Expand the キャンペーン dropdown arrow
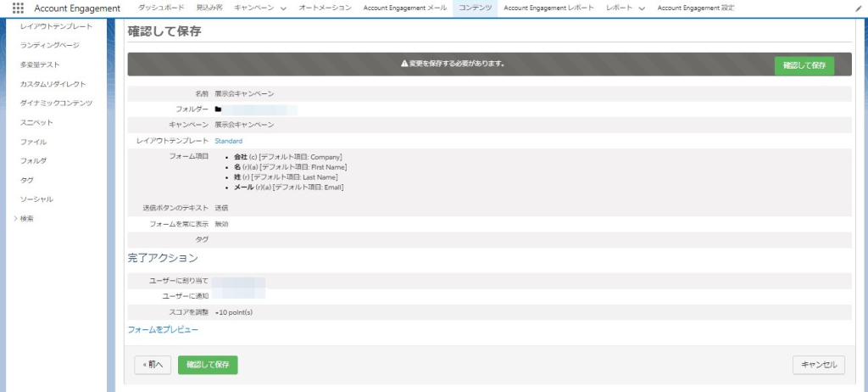This screenshot has width=868, height=392. coord(283,8)
